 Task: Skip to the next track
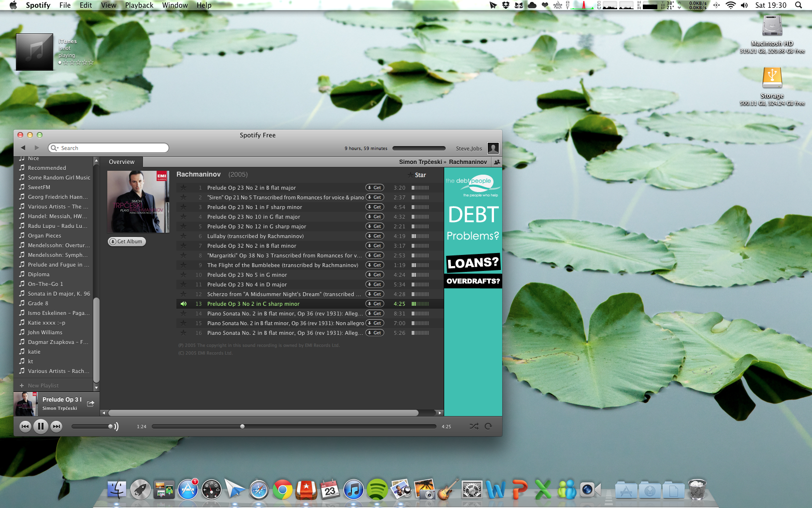[x=57, y=426]
